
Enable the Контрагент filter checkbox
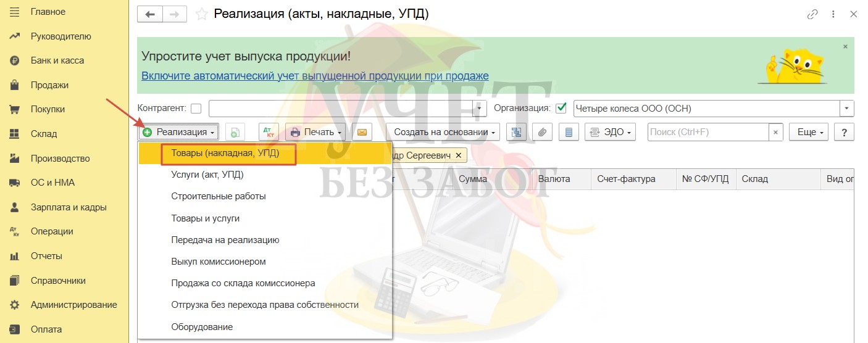click(x=196, y=109)
